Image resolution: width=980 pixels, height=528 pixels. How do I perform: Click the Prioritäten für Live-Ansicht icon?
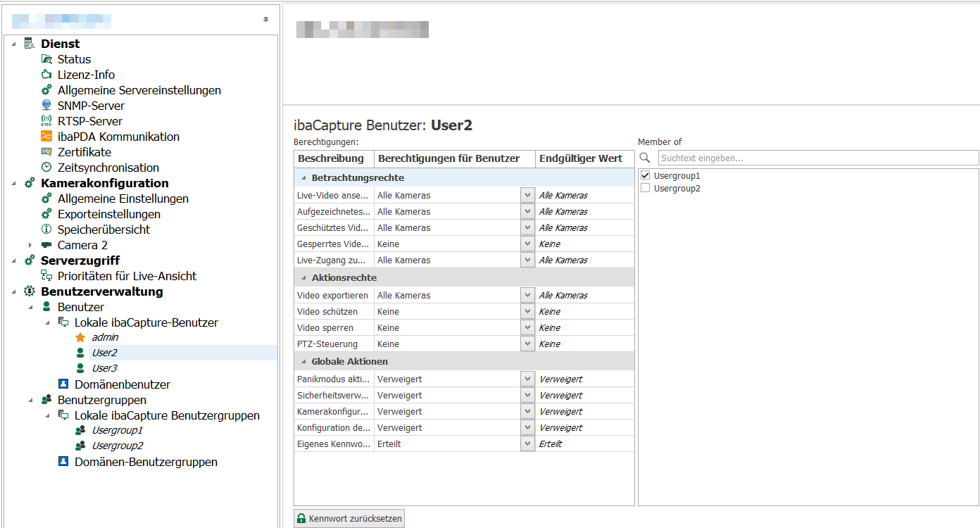coord(46,276)
